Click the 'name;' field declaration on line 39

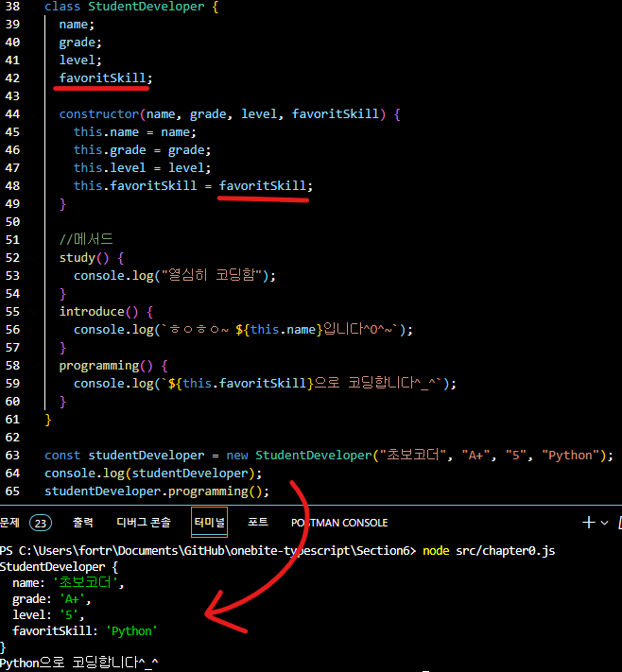click(x=77, y=25)
